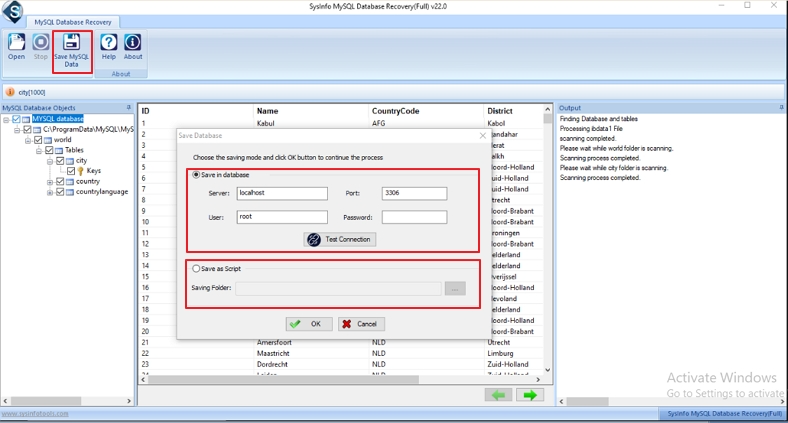Collapse the world database node
Viewport: 788px width, 423px height.
[28, 140]
